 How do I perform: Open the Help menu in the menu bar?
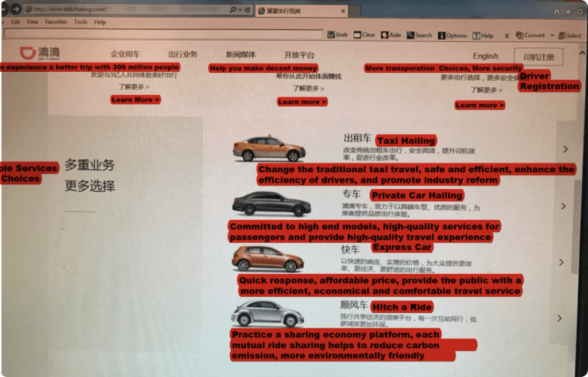pyautogui.click(x=100, y=22)
